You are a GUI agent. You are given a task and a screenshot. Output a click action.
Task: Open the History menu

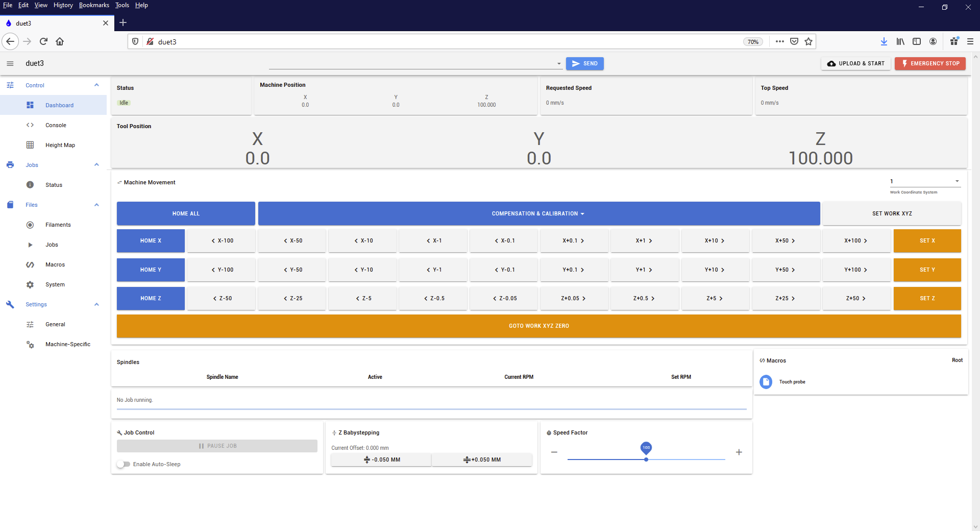point(63,5)
